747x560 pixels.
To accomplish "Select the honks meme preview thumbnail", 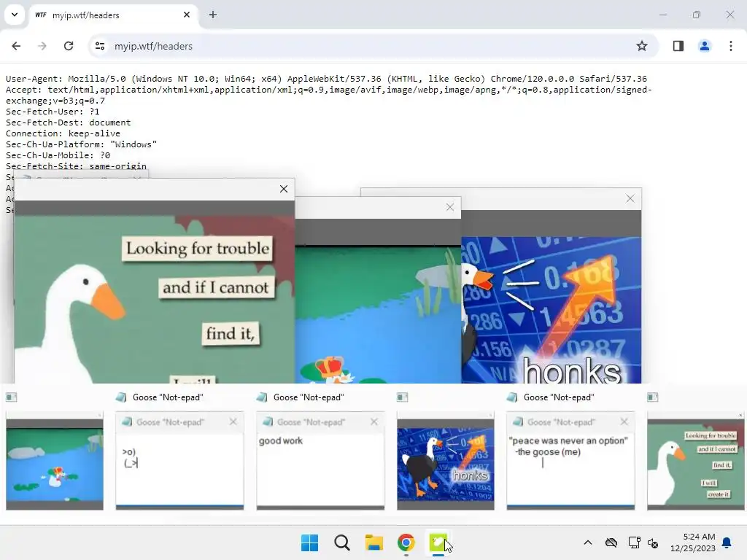I will [x=446, y=461].
